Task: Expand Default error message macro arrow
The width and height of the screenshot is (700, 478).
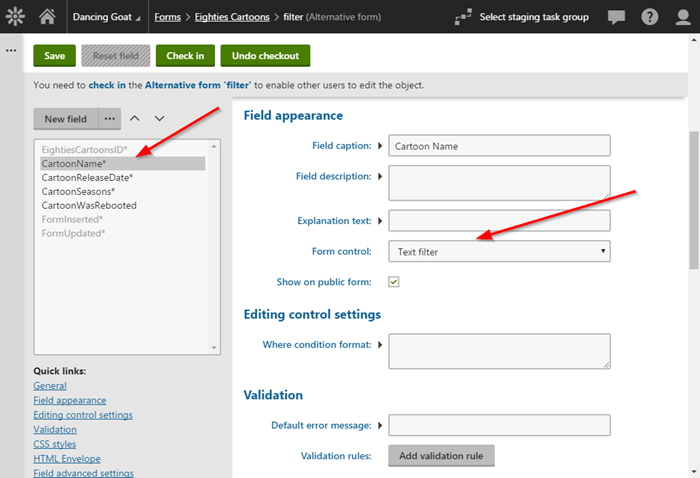Action: point(380,425)
